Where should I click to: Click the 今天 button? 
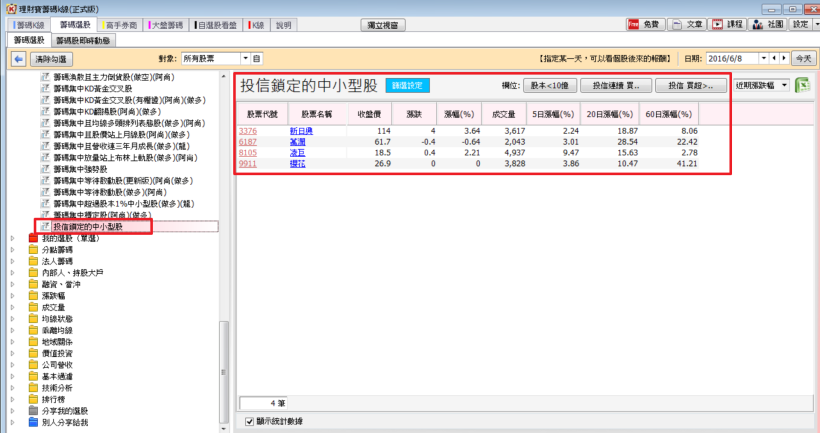pos(803,59)
